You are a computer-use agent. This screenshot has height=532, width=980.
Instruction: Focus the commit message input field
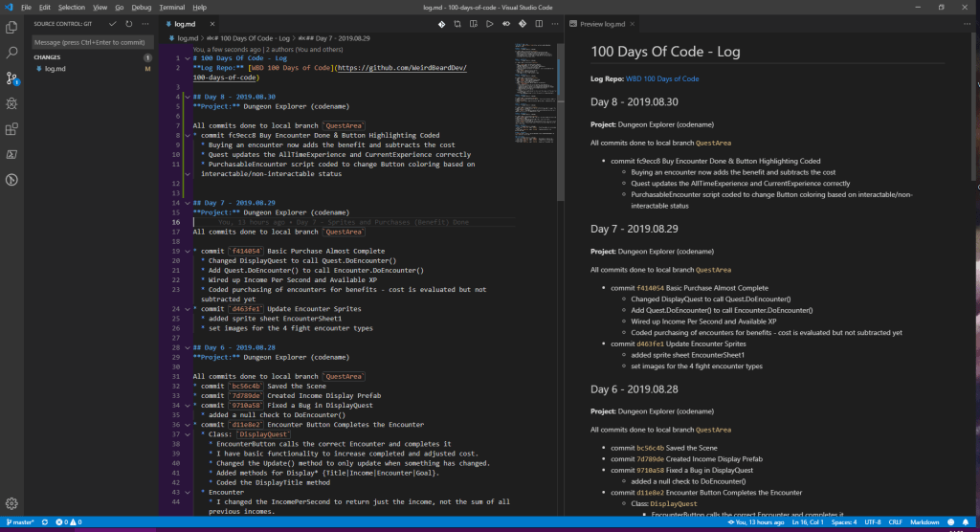point(93,42)
